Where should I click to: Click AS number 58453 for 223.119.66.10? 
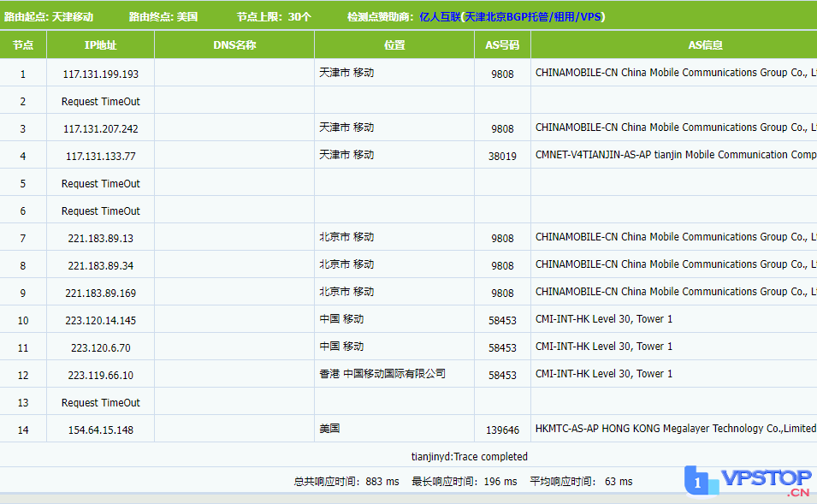coord(502,376)
